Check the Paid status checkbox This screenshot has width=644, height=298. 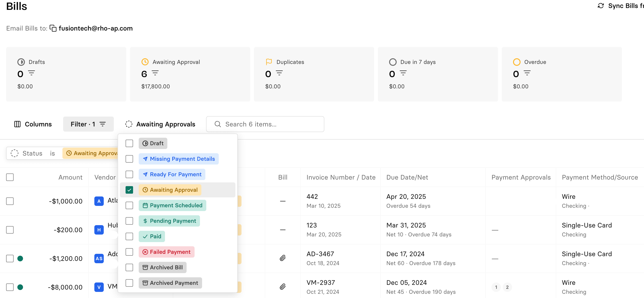129,237
